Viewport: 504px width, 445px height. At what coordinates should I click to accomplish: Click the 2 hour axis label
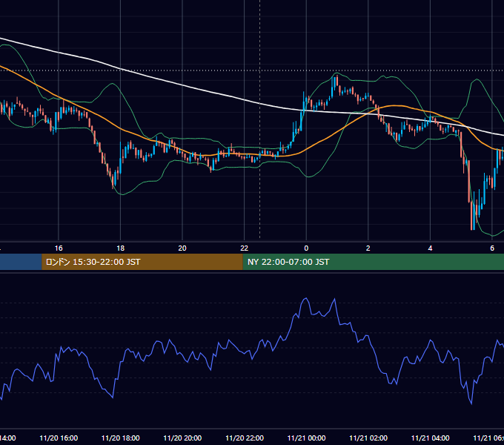(x=368, y=248)
